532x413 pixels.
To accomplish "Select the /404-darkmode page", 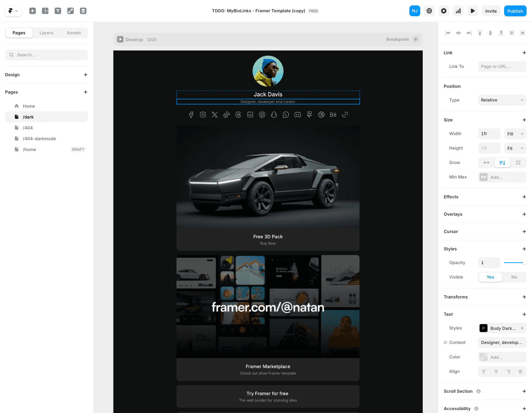I will click(46, 139).
